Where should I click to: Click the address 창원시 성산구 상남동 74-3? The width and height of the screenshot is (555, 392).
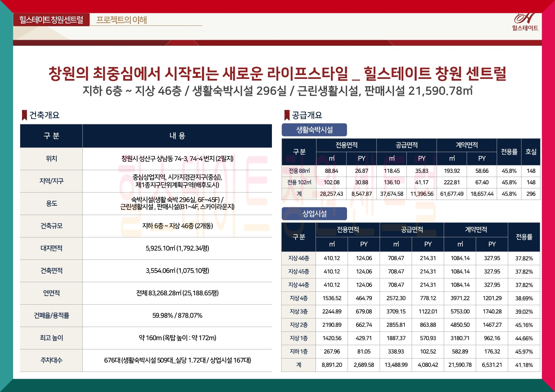click(177, 158)
